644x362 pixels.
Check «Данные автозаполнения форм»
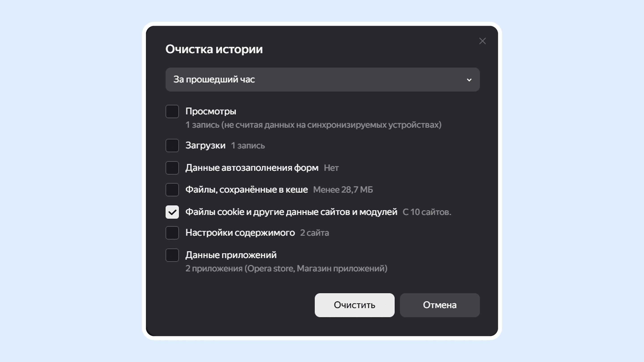[172, 168]
